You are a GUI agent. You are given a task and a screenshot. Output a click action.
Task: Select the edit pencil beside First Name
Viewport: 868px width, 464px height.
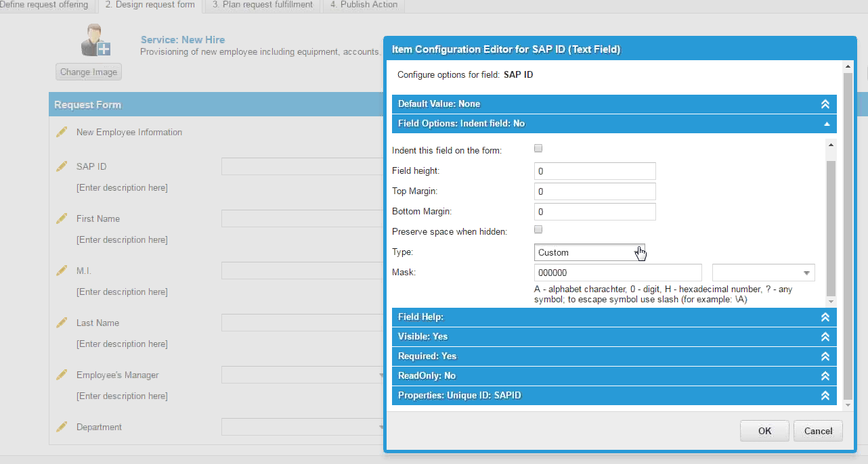62,218
